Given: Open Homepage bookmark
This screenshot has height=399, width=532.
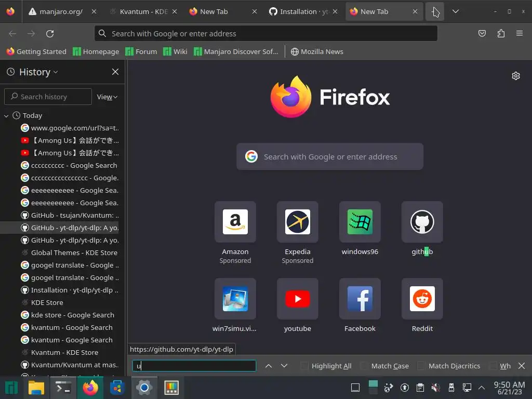Looking at the screenshot, I should pyautogui.click(x=96, y=51).
